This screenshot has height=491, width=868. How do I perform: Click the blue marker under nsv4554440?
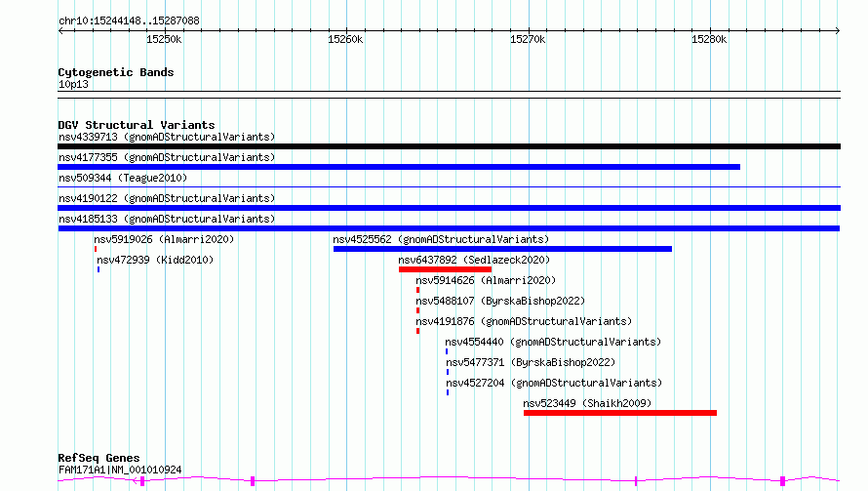coord(447,351)
